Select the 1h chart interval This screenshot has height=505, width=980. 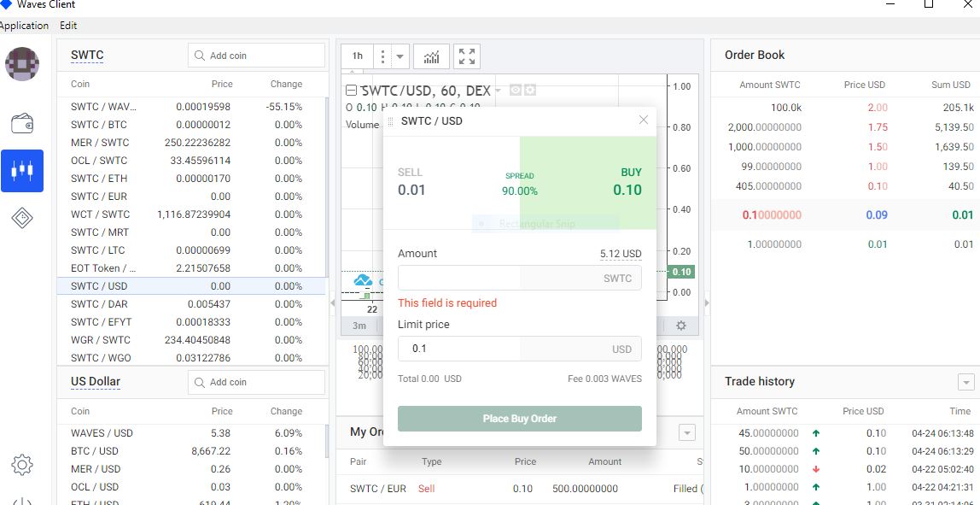[358, 56]
